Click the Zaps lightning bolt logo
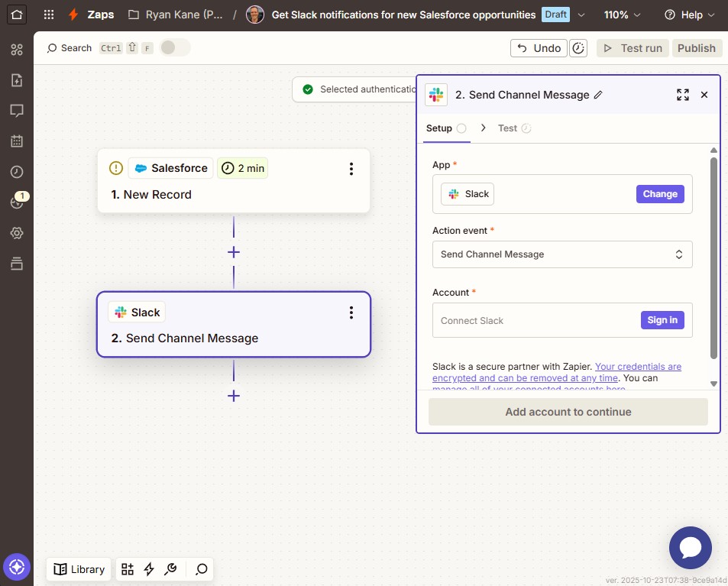The image size is (728, 586). pos(73,15)
